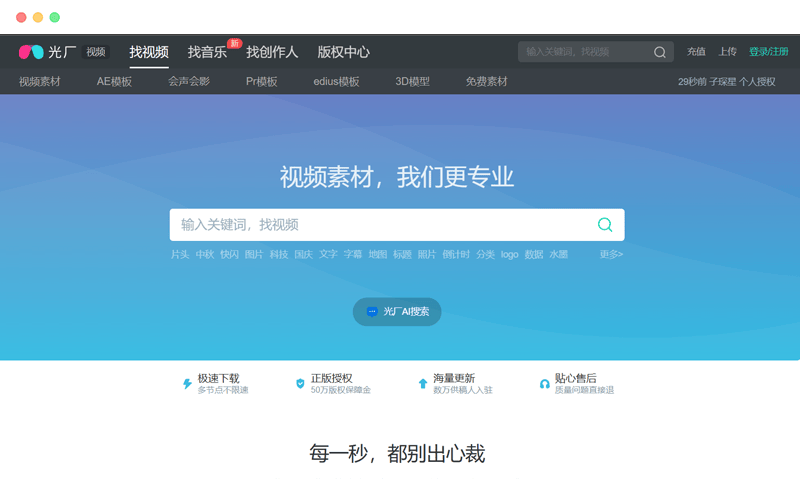Click the 正版授权 feature text
The image size is (800, 479).
(x=332, y=378)
